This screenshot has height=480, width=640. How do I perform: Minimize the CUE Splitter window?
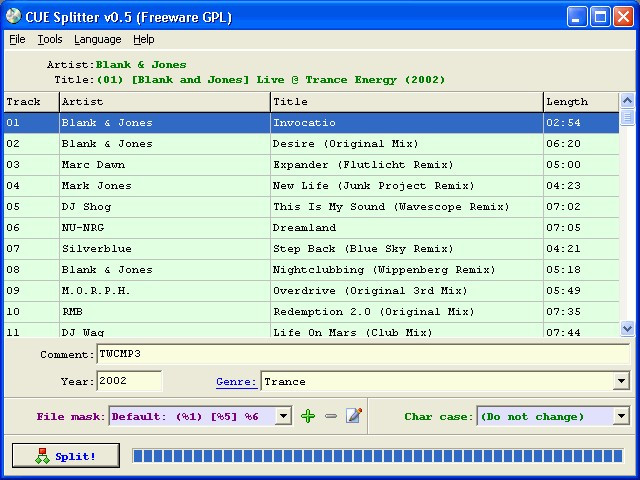[577, 17]
